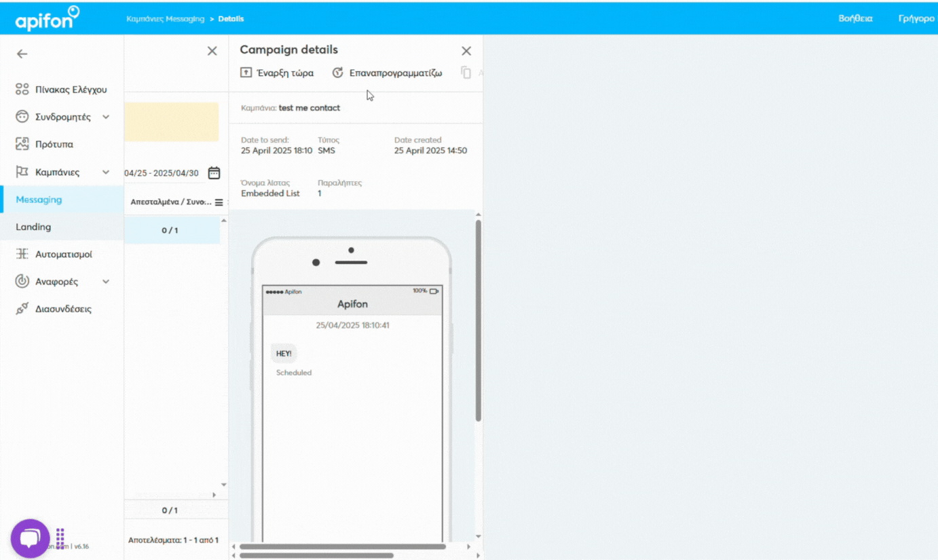
Task: Open the chat support bubble
Action: (30, 539)
